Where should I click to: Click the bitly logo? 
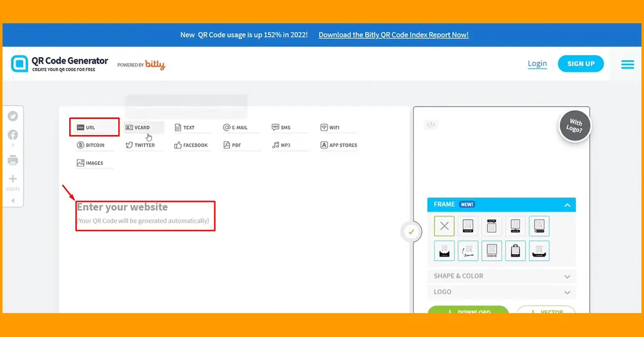click(155, 64)
